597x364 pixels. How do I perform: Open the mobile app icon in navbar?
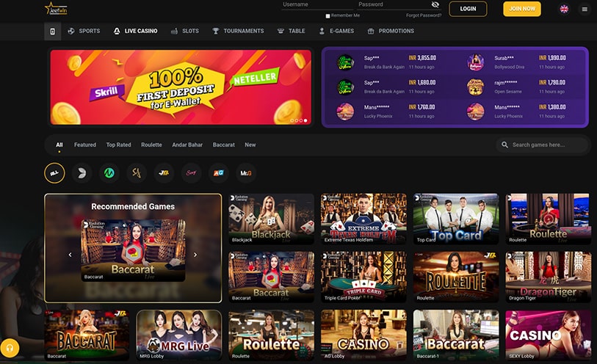[x=53, y=31]
